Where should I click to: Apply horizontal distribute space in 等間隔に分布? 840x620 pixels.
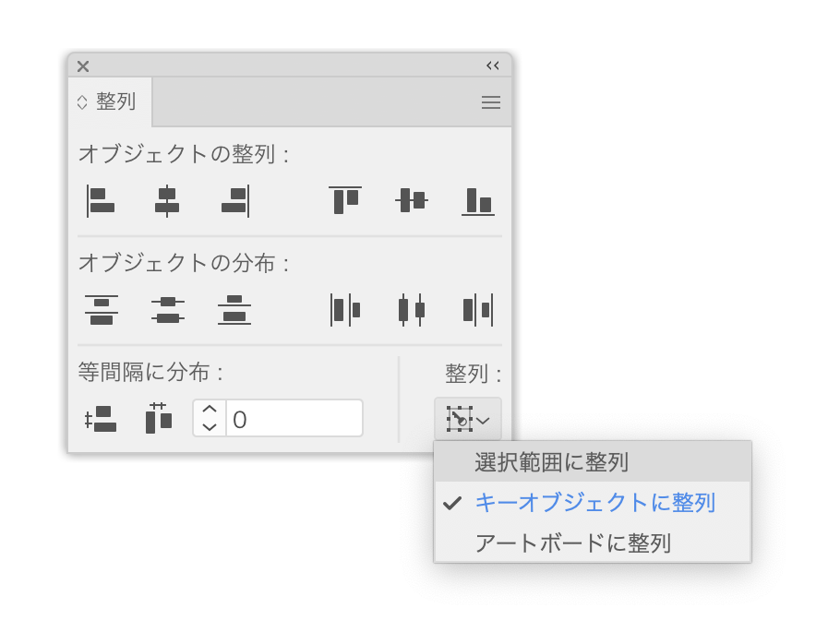(157, 418)
